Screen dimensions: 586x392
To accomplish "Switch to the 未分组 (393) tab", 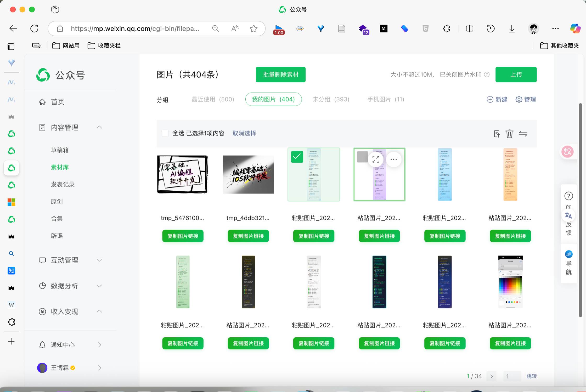I will click(331, 99).
